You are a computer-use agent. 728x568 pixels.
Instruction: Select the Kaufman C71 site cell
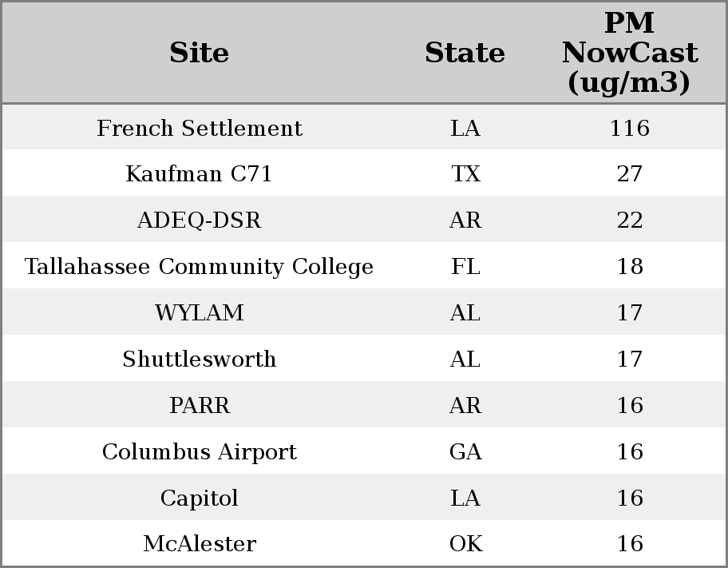point(199,174)
